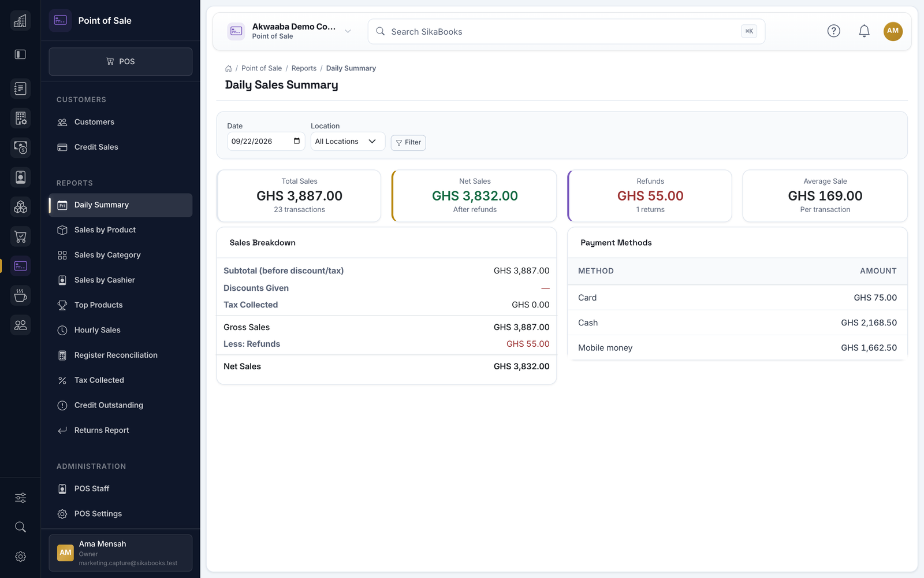Open Sales by Category report
The width and height of the screenshot is (924, 578).
click(x=121, y=255)
